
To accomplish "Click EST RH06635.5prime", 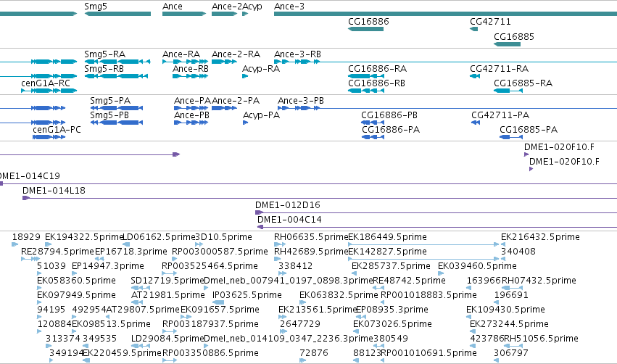I will tap(311, 237).
